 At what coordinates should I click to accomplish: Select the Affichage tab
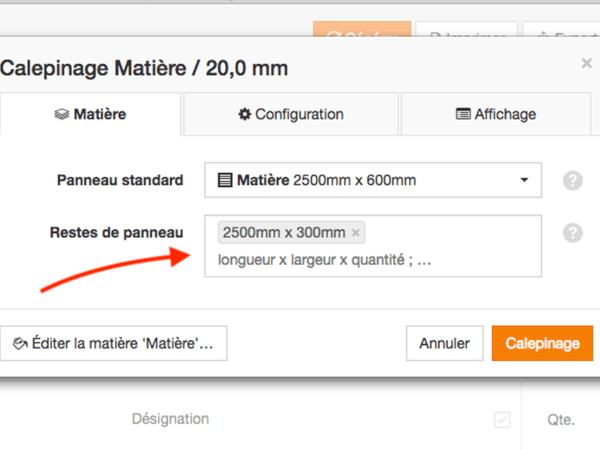coord(496,114)
